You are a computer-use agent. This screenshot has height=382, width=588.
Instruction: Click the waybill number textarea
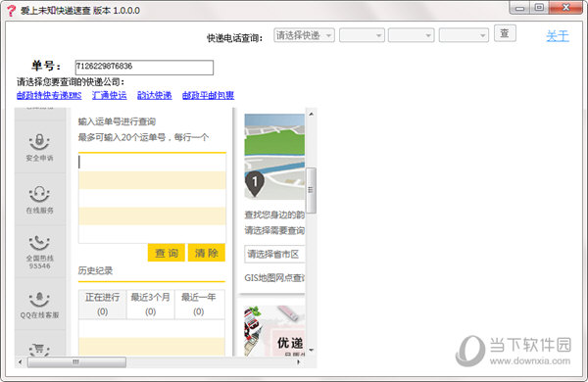[152, 198]
